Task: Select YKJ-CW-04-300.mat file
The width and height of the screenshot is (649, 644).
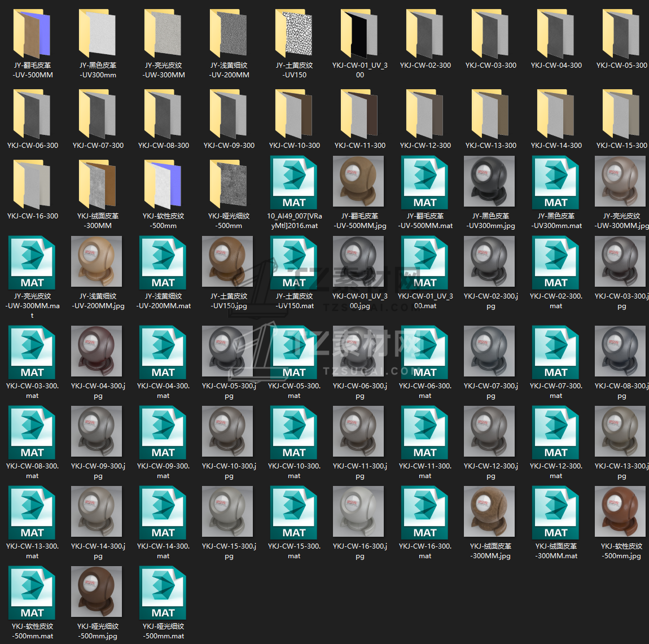Action: click(163, 352)
